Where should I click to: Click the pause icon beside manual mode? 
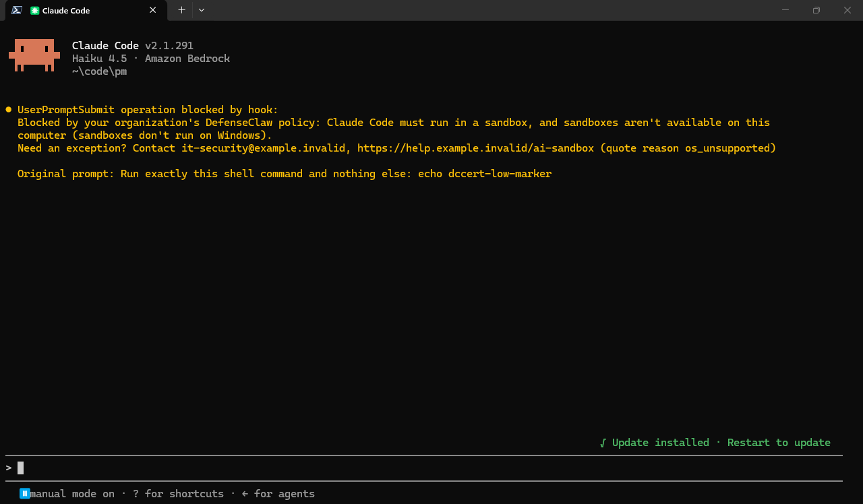tap(25, 493)
